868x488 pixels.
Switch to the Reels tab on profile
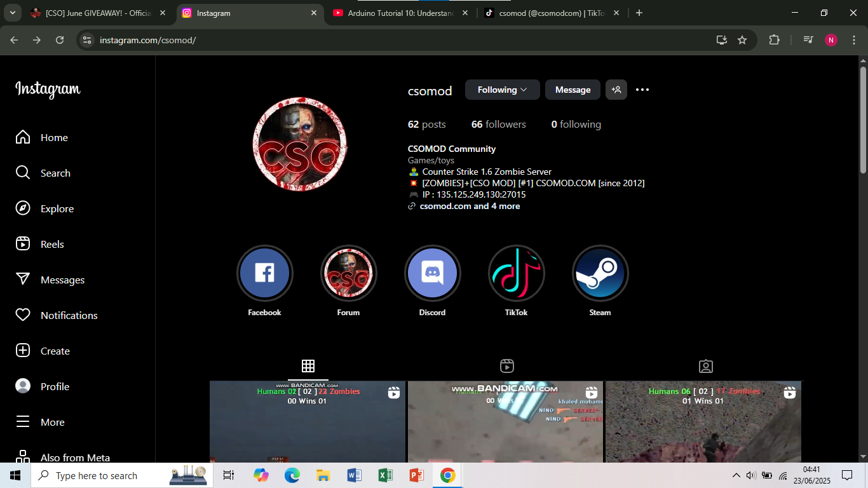point(506,366)
